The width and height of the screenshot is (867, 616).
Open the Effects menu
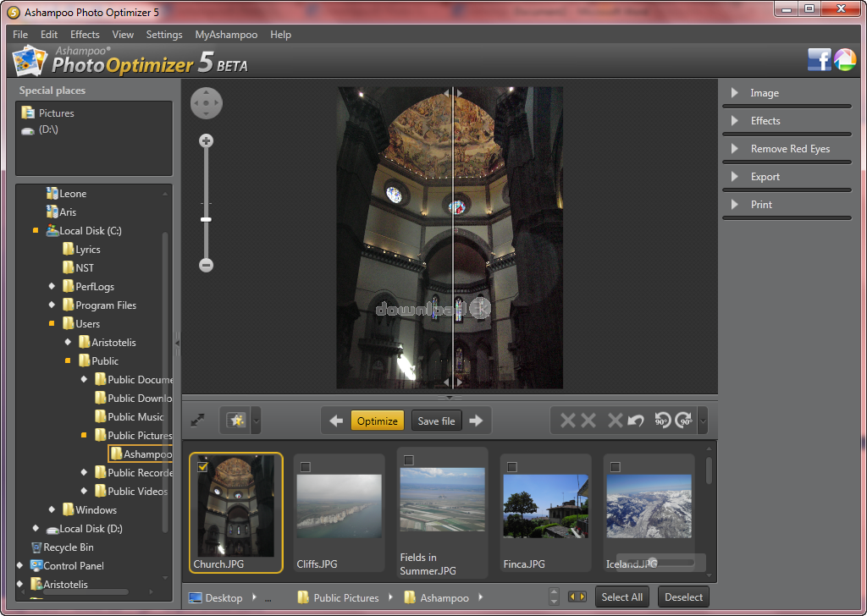(x=85, y=34)
